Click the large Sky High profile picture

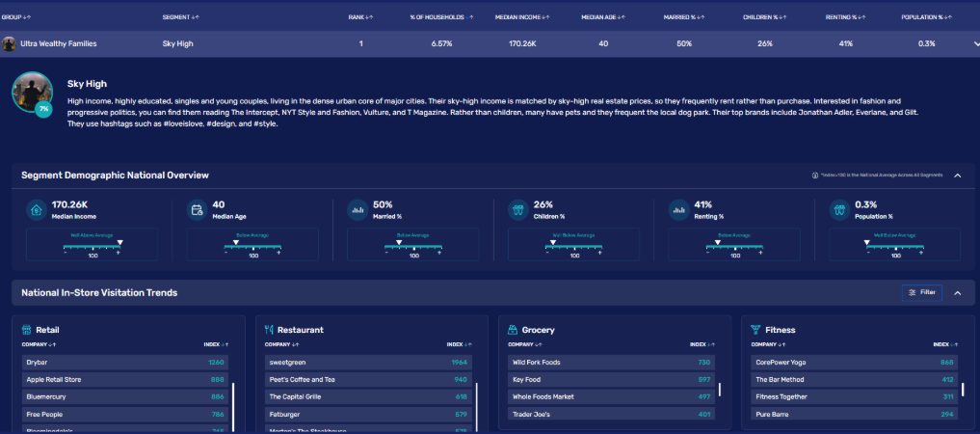click(31, 92)
